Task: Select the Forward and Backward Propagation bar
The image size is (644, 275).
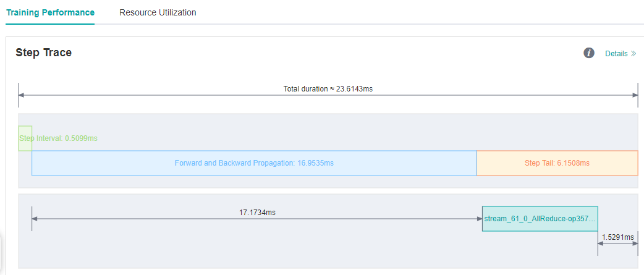Action: (x=254, y=163)
